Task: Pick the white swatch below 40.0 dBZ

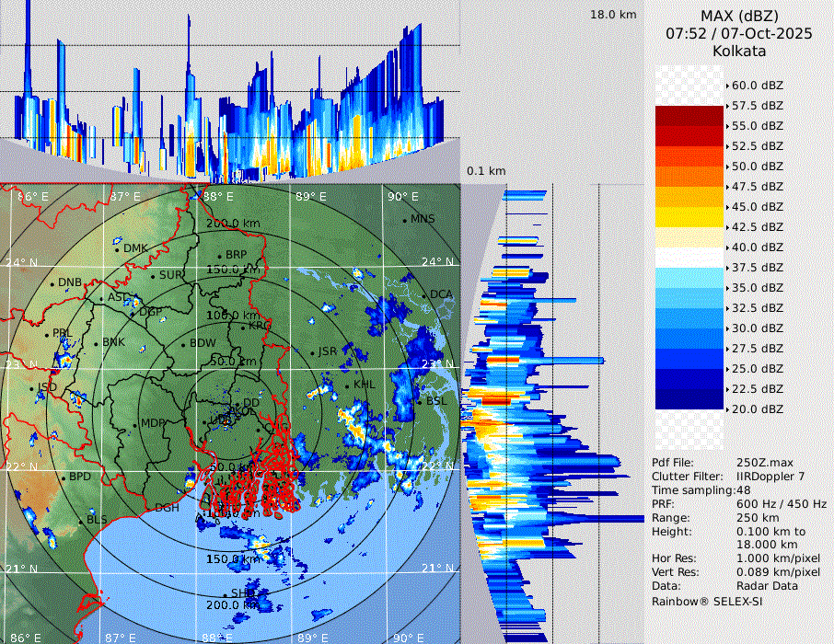Action: [x=689, y=258]
